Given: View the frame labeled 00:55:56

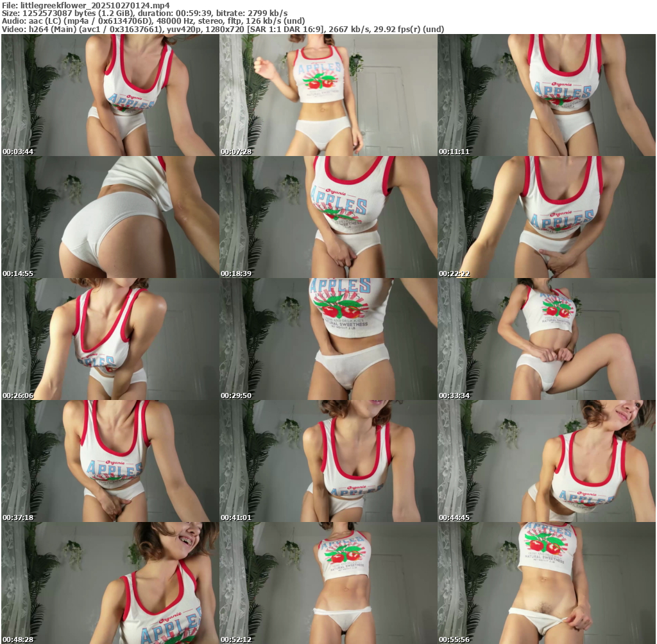Looking at the screenshot, I should pos(547,583).
